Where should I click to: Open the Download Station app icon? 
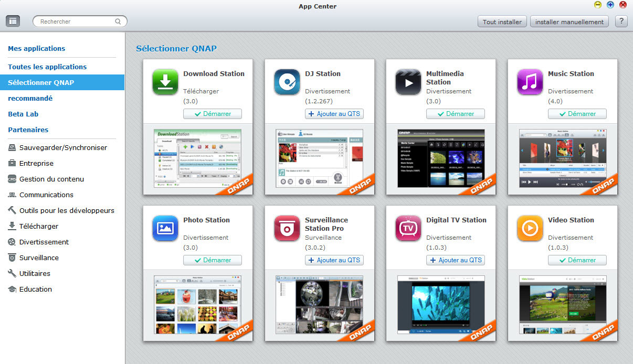coord(165,82)
